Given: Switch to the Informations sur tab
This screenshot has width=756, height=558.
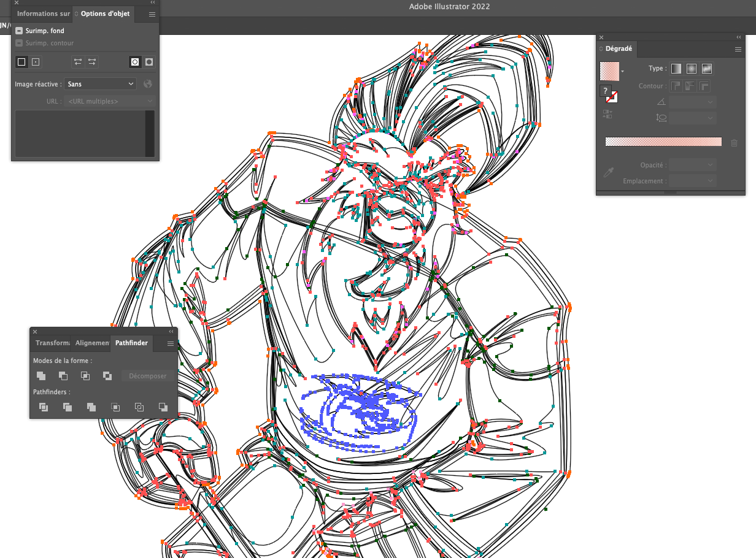Looking at the screenshot, I should pyautogui.click(x=43, y=13).
